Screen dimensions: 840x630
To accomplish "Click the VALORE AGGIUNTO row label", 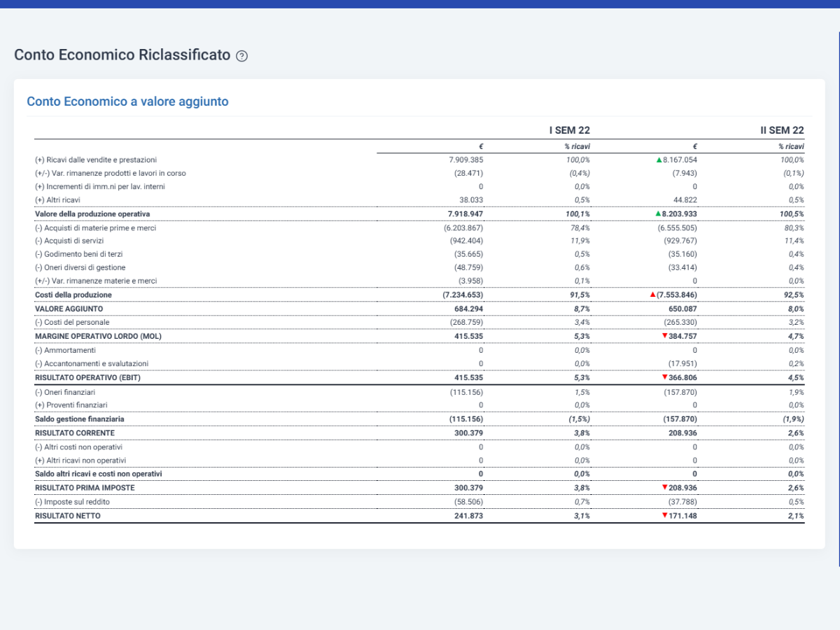I will pyautogui.click(x=69, y=309).
